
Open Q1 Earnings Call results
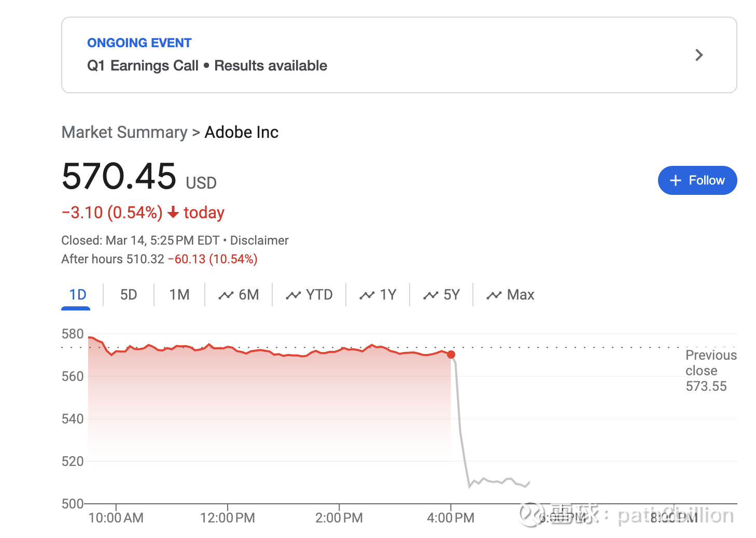[x=207, y=65]
